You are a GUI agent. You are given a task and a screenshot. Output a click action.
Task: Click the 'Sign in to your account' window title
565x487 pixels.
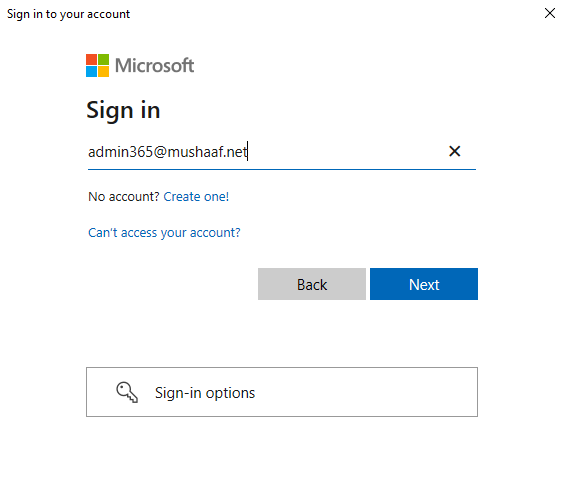(68, 14)
